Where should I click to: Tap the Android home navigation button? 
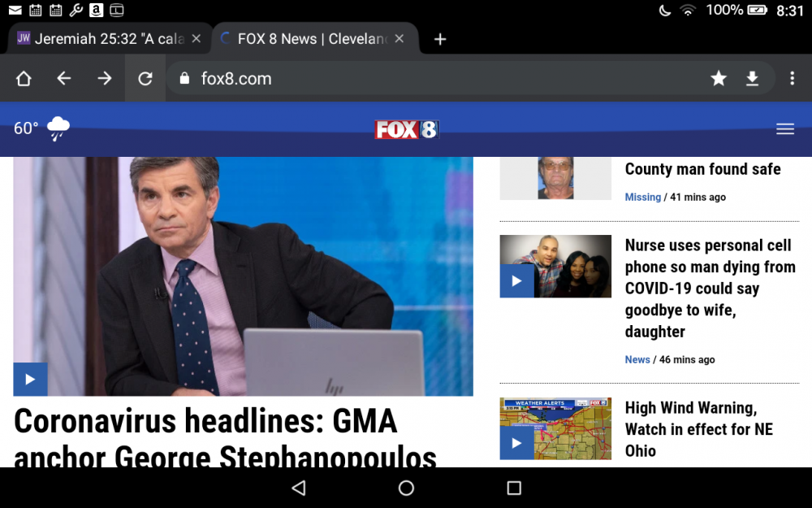[406, 488]
